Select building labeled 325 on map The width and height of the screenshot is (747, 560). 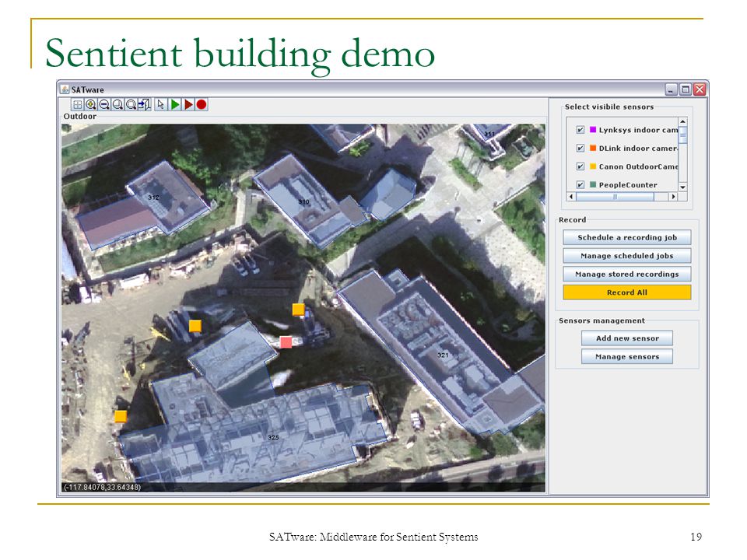point(273,437)
